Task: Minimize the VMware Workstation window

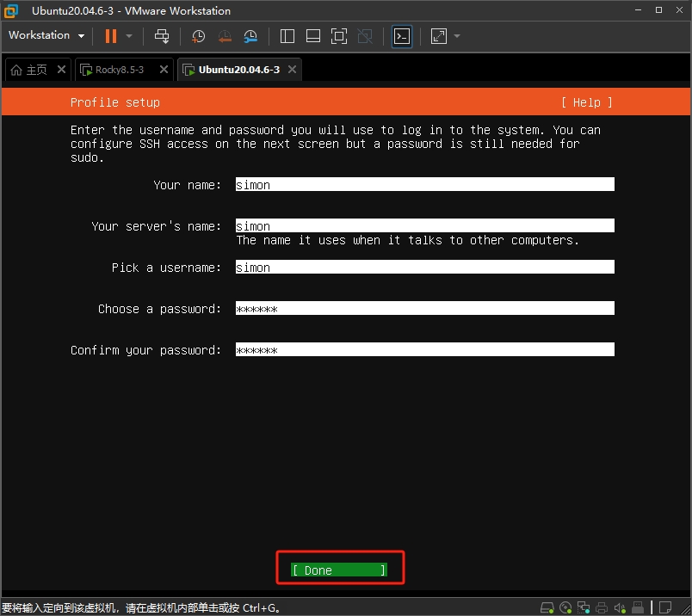Action: point(638,10)
